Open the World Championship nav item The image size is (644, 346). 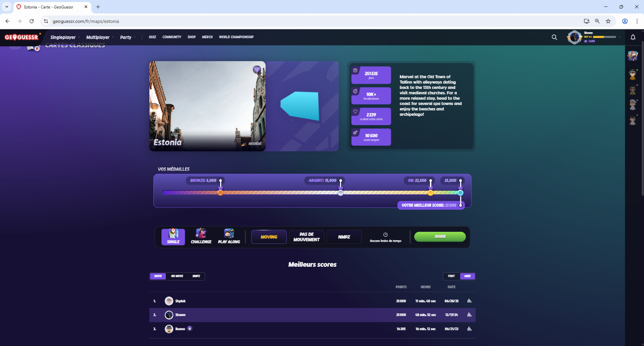tap(236, 37)
